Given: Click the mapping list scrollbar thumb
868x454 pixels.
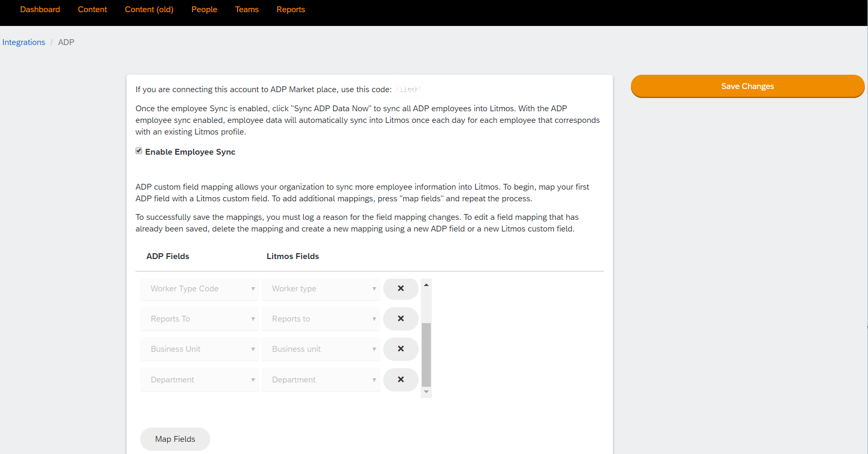Looking at the screenshot, I should click(426, 355).
